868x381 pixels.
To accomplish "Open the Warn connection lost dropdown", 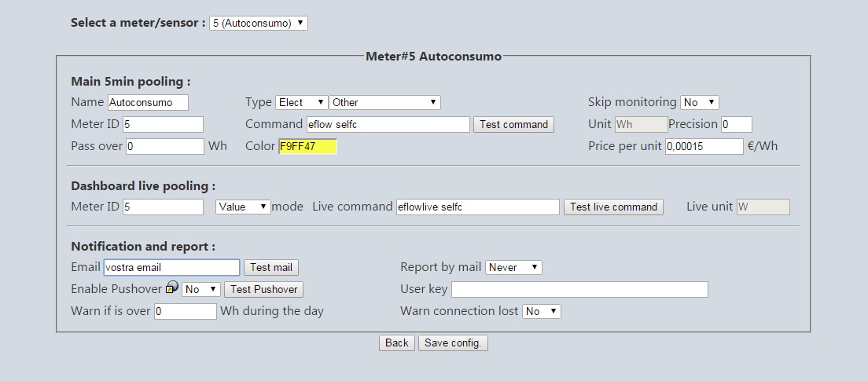I will (542, 311).
